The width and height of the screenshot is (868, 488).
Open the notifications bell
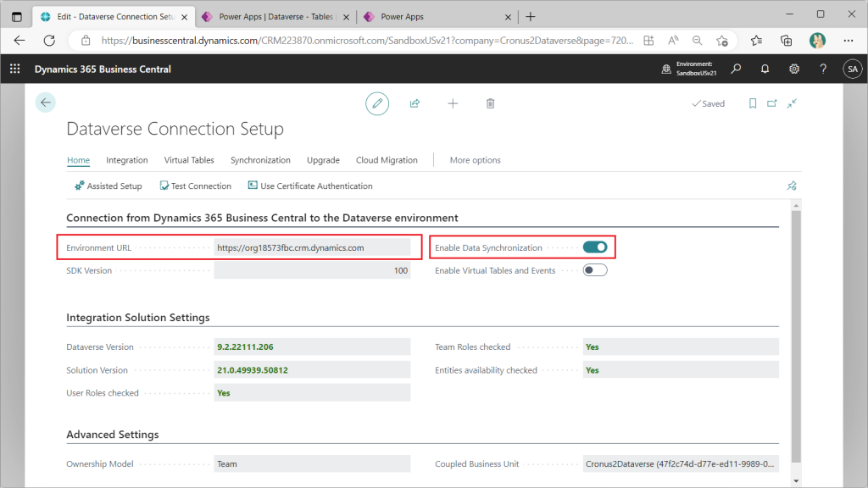(765, 69)
